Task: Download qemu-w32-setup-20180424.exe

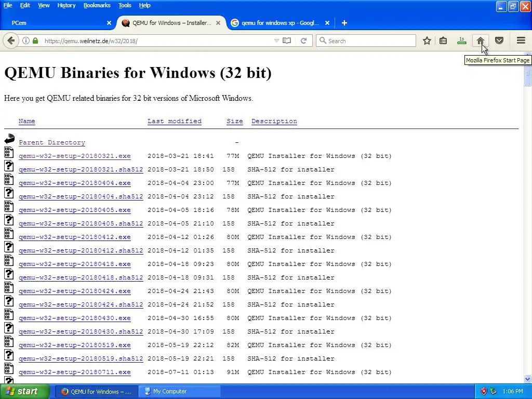Action: point(75,291)
